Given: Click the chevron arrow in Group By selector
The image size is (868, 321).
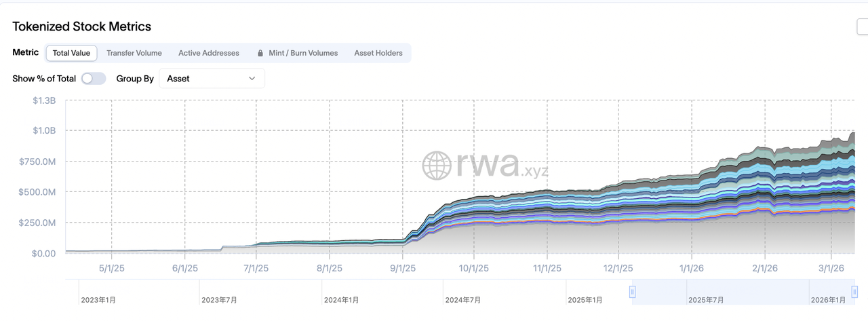Looking at the screenshot, I should click(x=252, y=79).
